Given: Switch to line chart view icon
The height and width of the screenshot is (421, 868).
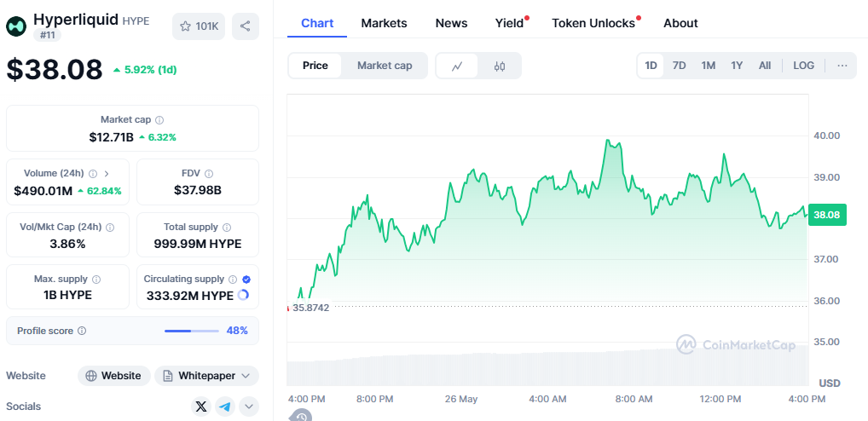Looking at the screenshot, I should click(x=457, y=66).
